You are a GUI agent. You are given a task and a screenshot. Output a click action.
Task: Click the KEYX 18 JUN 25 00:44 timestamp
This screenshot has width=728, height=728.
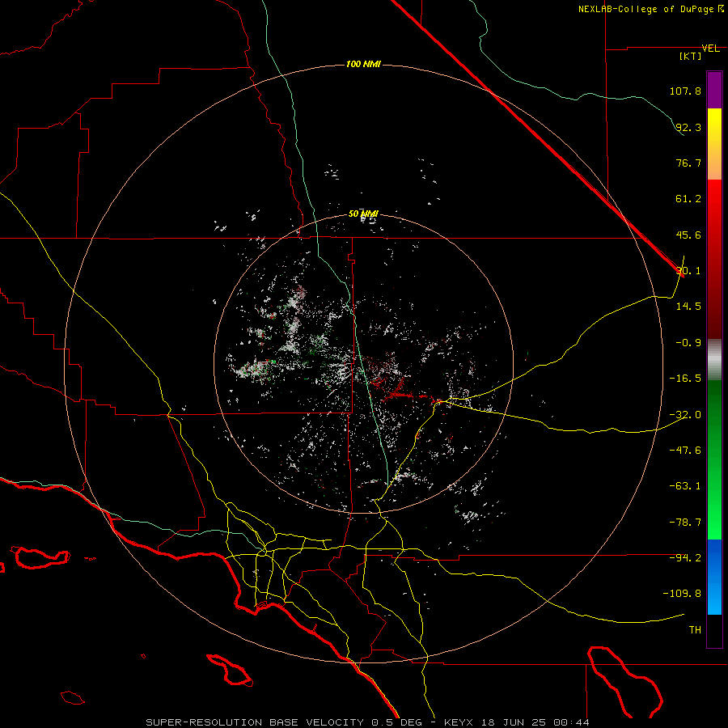(x=517, y=722)
